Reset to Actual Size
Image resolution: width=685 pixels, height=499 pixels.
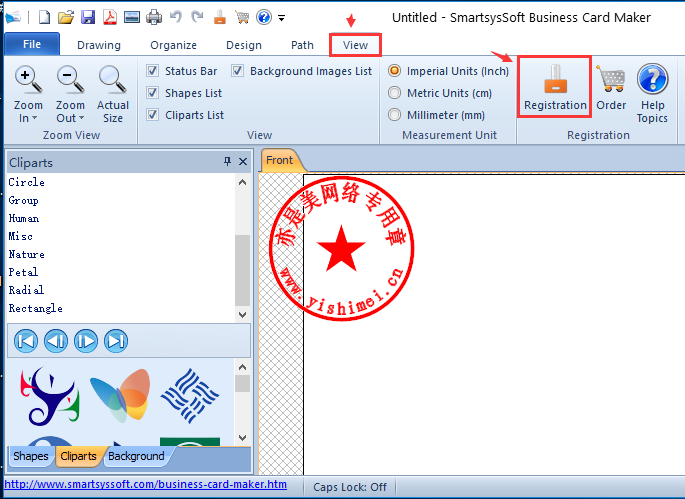click(x=113, y=94)
